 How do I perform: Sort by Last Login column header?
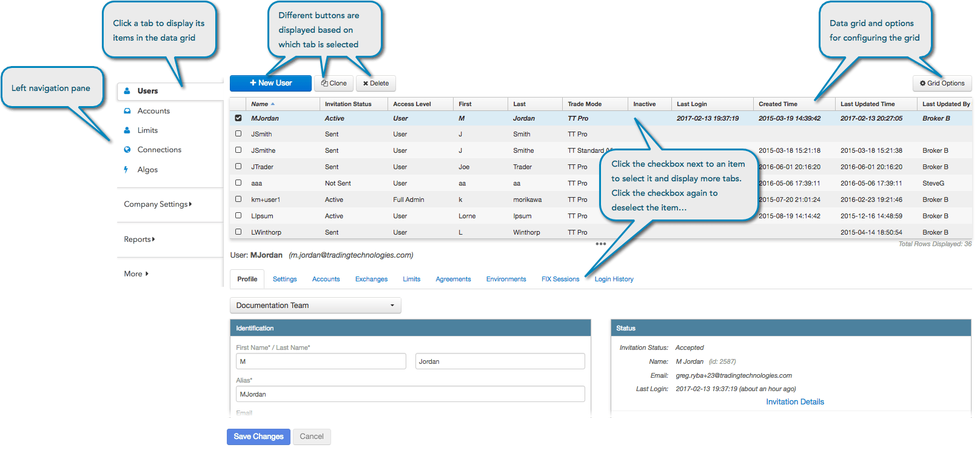click(x=692, y=104)
